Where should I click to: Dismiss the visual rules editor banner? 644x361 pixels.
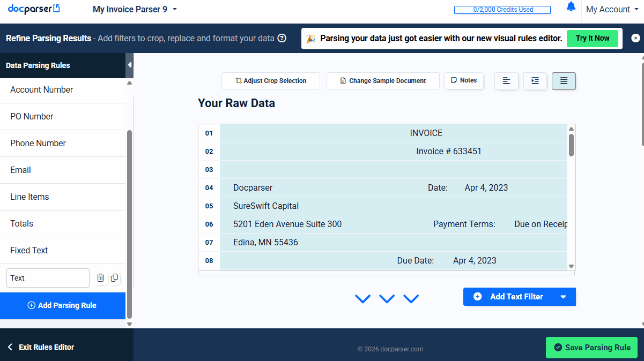point(635,38)
